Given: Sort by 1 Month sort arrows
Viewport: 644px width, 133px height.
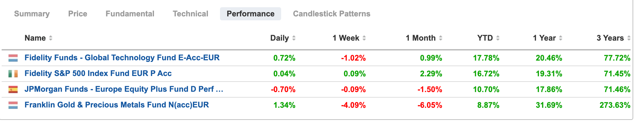Looking at the screenshot, I should [x=441, y=38].
